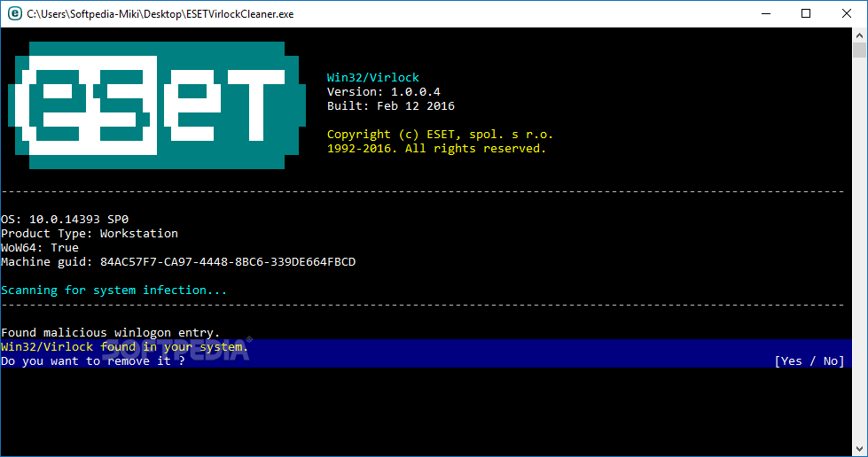Click the window title path text

pos(160,14)
